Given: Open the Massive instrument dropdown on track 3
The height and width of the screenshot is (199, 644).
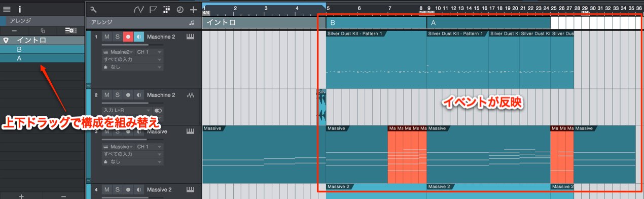Looking at the screenshot, I should (118, 146).
